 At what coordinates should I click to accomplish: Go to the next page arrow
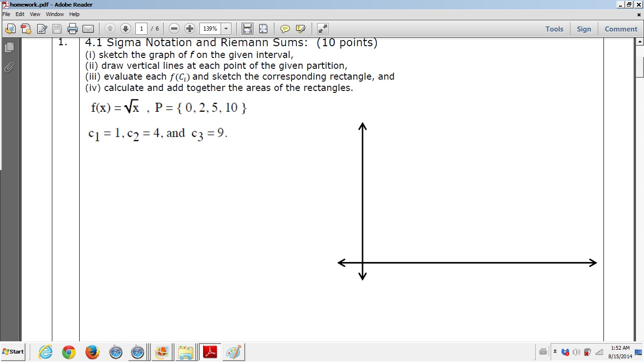tap(125, 29)
